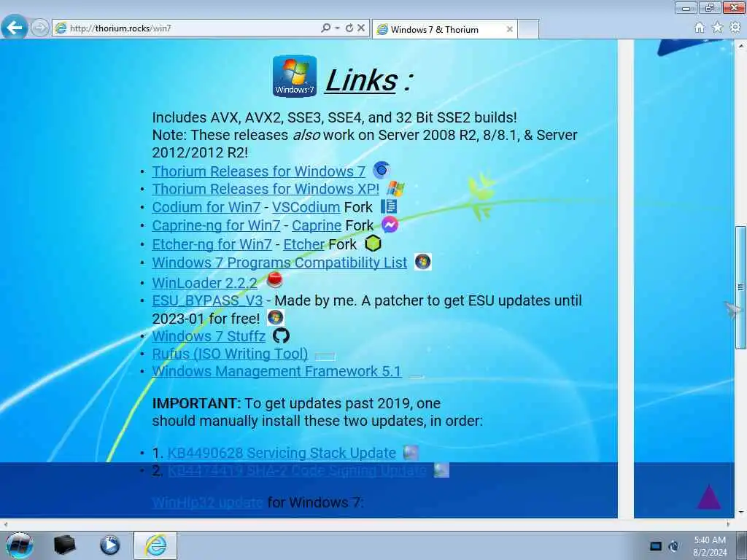The width and height of the screenshot is (747, 560).
Task: Open the address bar dropdown arrow
Action: (337, 28)
